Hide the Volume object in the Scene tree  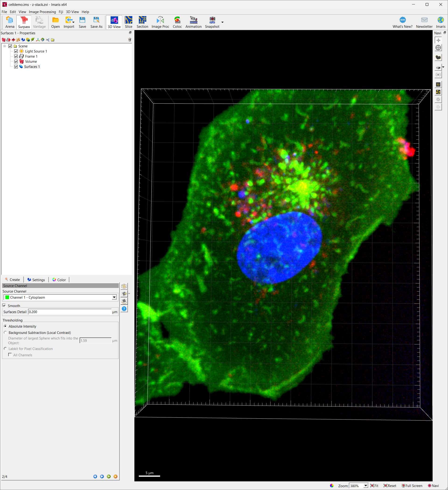[x=16, y=62]
